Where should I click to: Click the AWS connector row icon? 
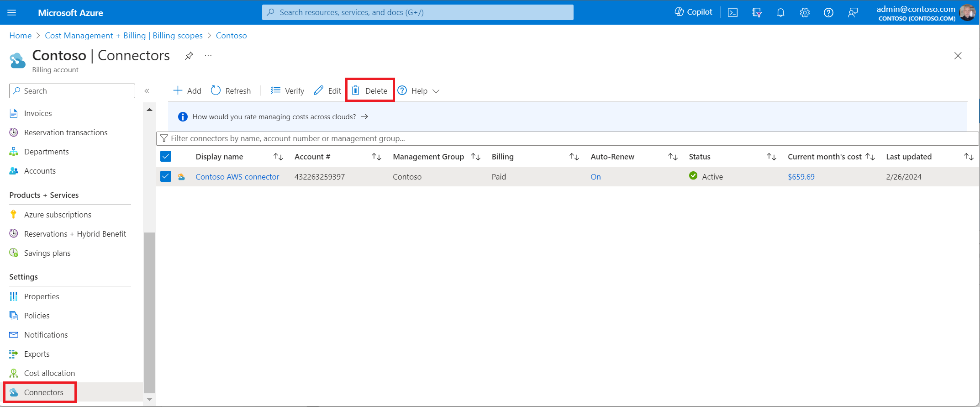click(x=181, y=177)
